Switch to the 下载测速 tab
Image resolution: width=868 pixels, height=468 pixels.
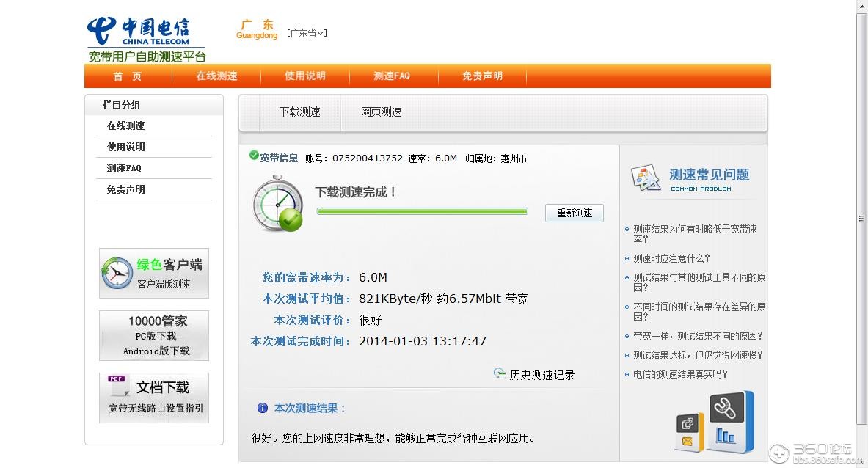(299, 111)
